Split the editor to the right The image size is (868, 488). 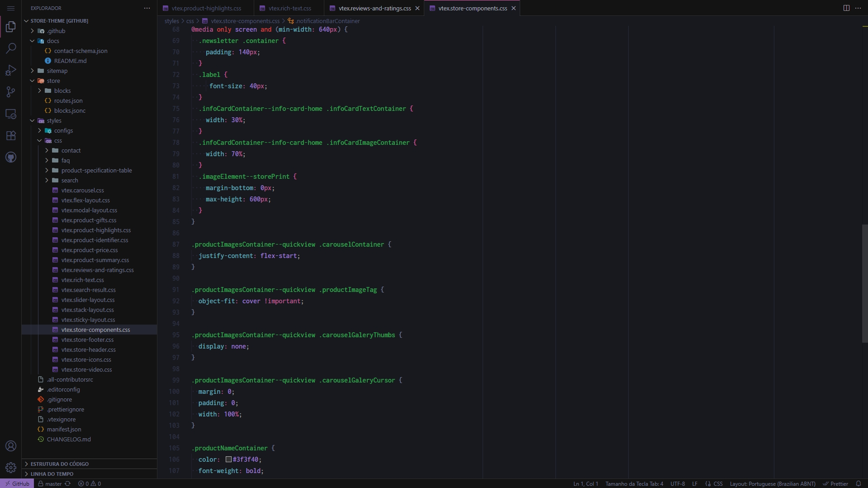846,8
